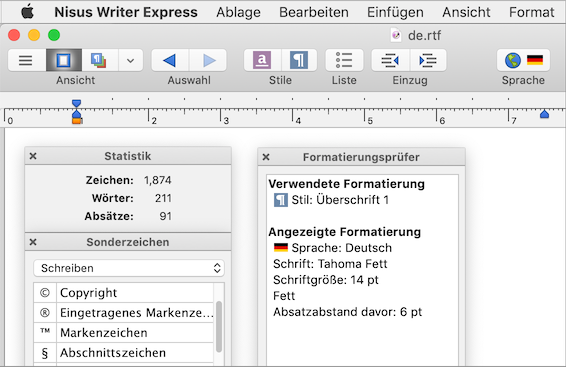Click the Absätze count 91
This screenshot has width=566, height=367.
(x=165, y=216)
